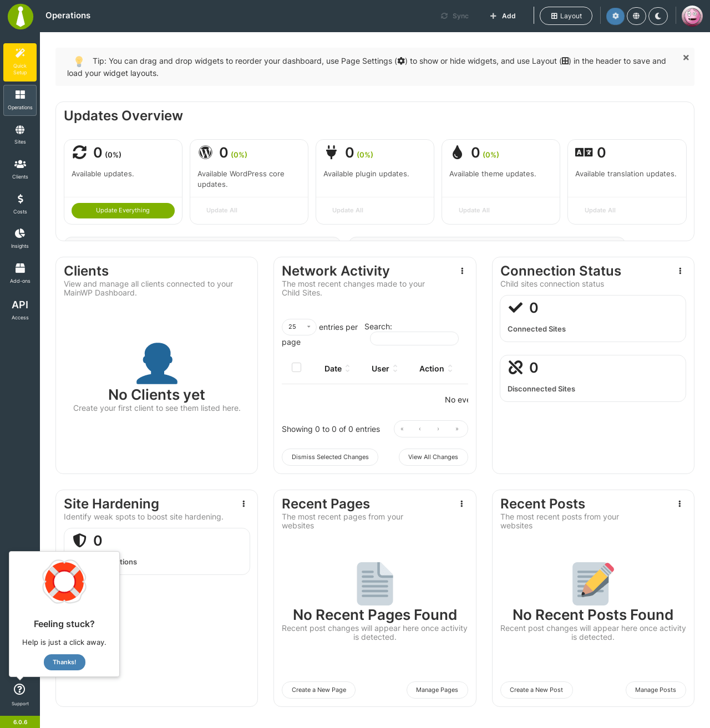
Task: Open Network Activity widget three-dot menu
Action: [462, 271]
